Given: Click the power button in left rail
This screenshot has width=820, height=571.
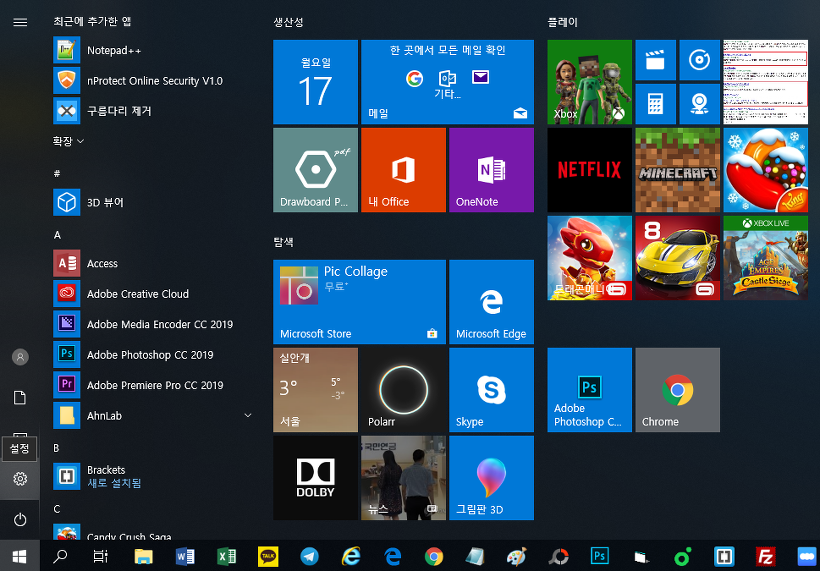Looking at the screenshot, I should coord(20,519).
